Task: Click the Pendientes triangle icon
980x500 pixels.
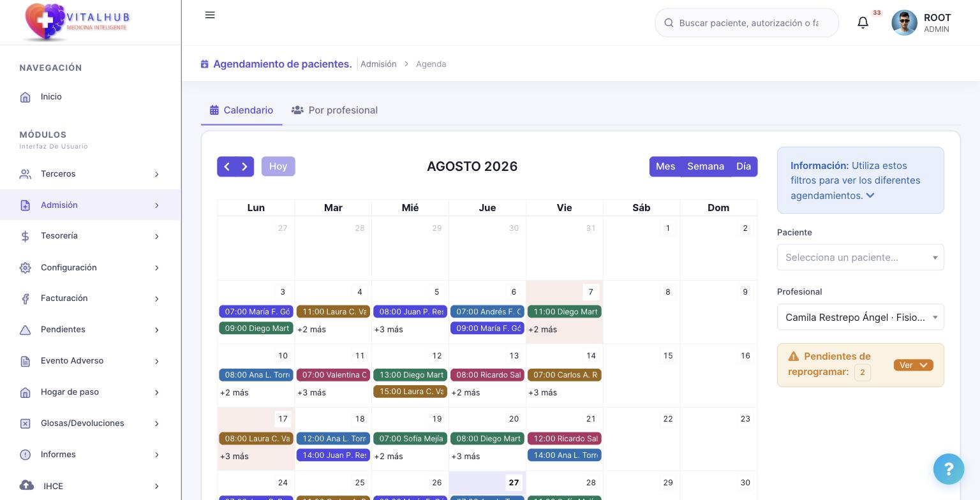Action: click(x=26, y=330)
